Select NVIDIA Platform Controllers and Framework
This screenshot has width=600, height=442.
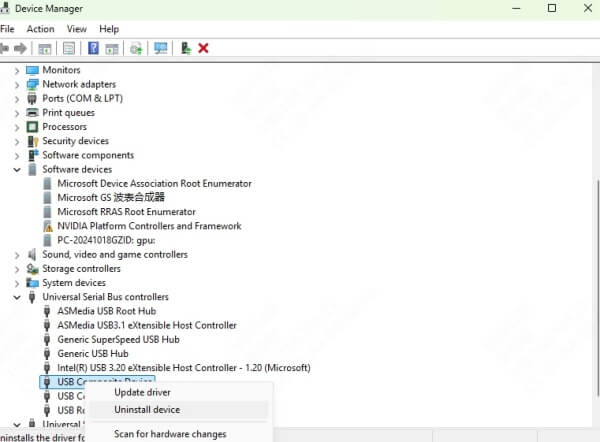(x=149, y=226)
